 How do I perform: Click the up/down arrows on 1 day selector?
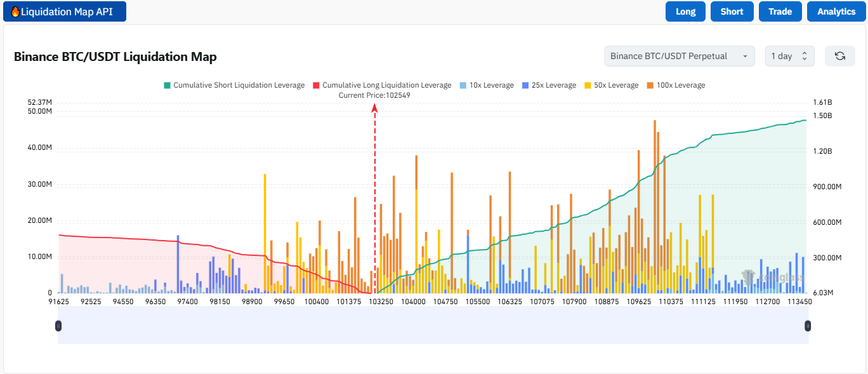click(805, 56)
